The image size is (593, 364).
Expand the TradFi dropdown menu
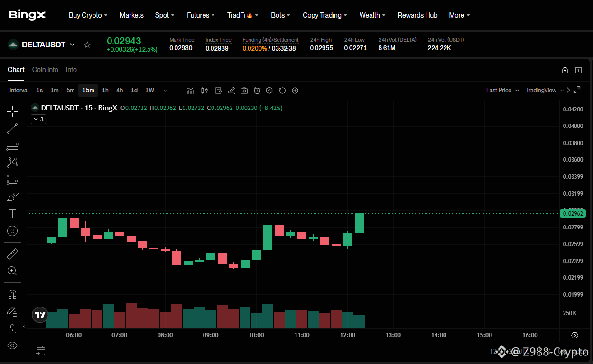243,15
